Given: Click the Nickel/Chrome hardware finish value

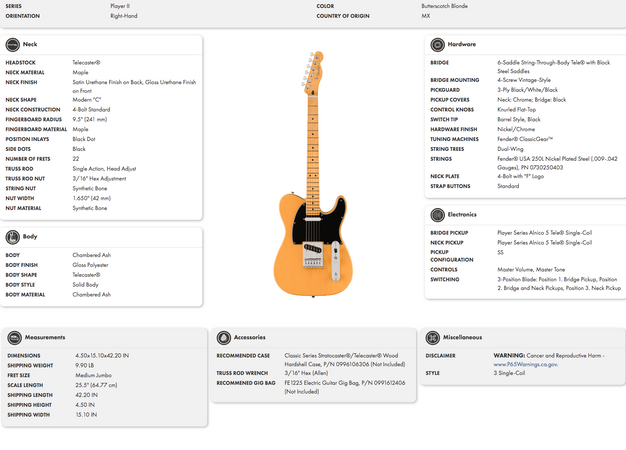Looking at the screenshot, I should pyautogui.click(x=516, y=129).
